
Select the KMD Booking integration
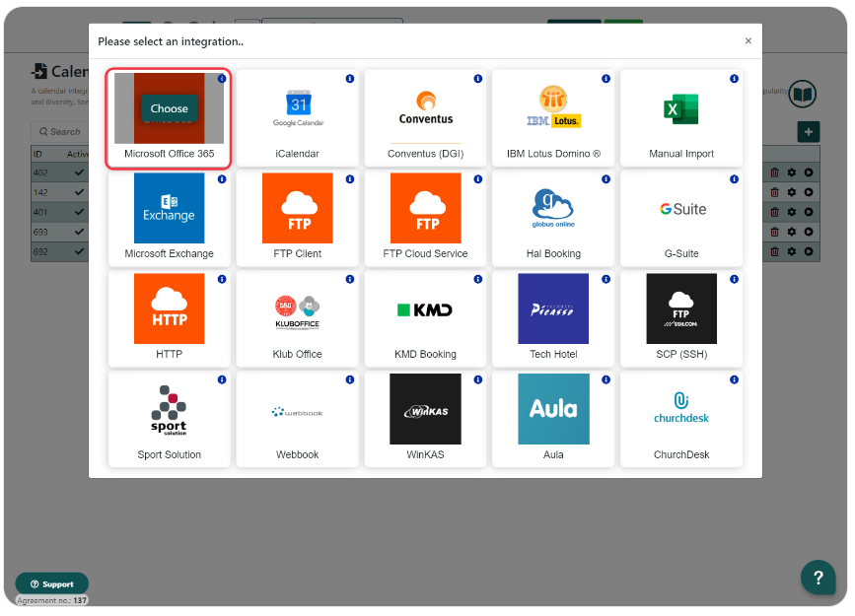click(x=425, y=318)
